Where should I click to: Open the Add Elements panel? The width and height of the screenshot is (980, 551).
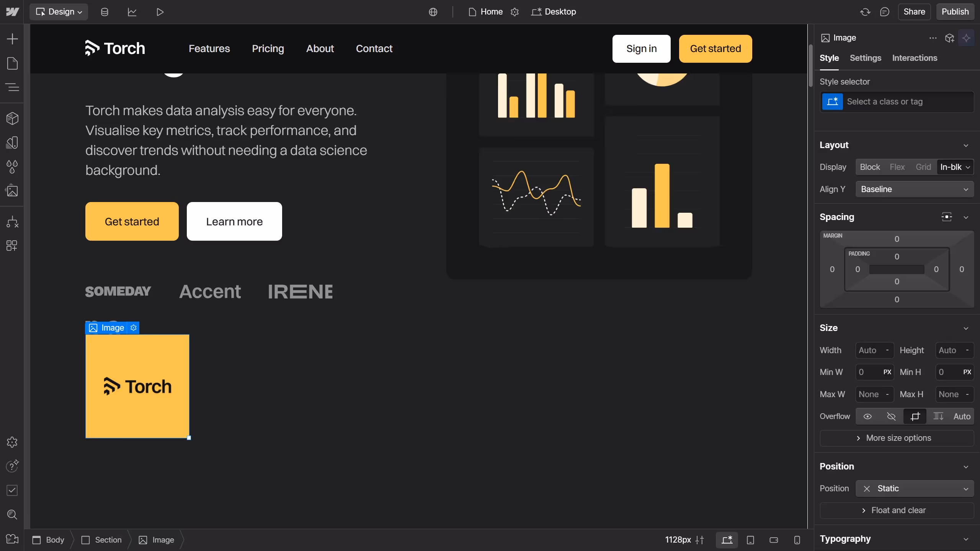(x=12, y=39)
